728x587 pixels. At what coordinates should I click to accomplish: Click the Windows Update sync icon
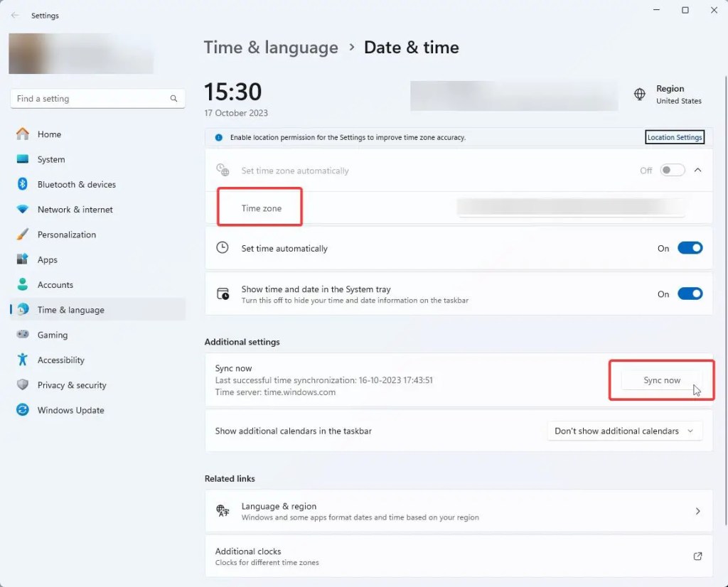pyautogui.click(x=23, y=410)
